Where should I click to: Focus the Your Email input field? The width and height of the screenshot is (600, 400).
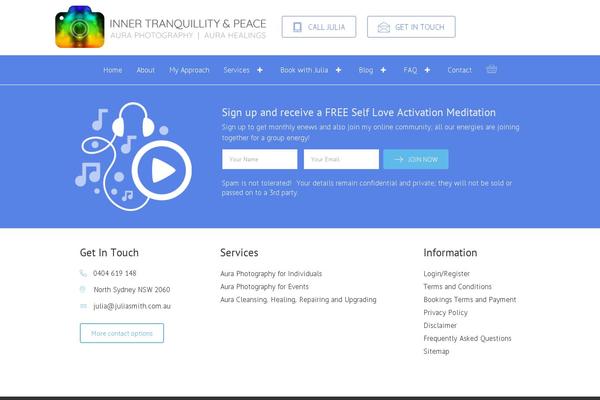coord(341,159)
